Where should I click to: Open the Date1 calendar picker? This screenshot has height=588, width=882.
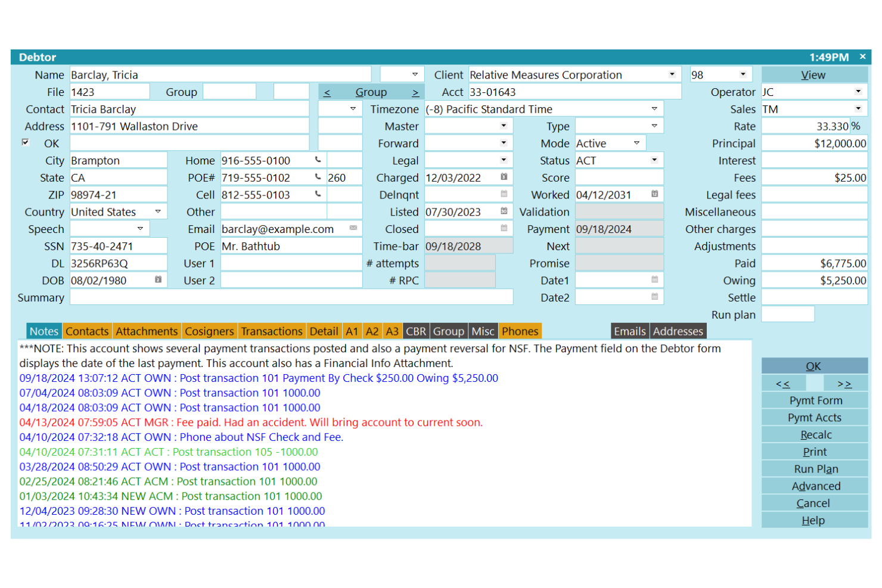[x=654, y=279]
